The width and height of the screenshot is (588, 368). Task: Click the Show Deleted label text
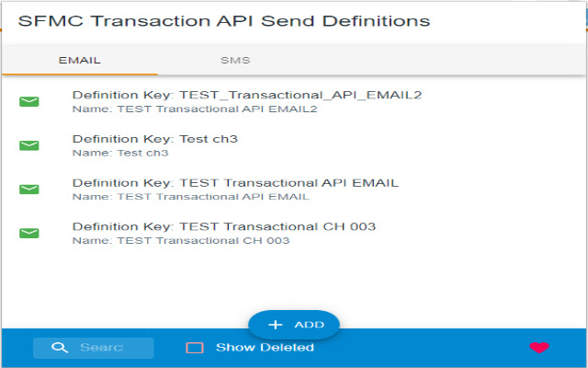(265, 348)
